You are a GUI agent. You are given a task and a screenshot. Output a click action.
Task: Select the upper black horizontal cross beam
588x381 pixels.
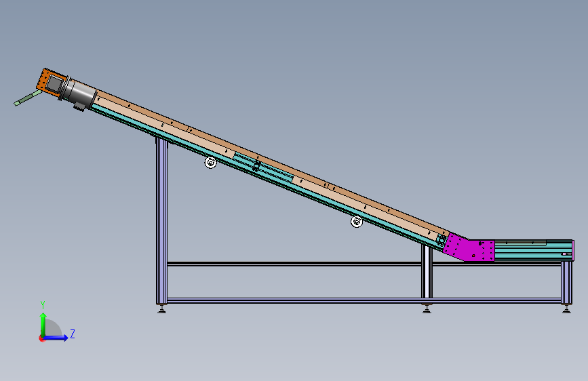pos(294,264)
